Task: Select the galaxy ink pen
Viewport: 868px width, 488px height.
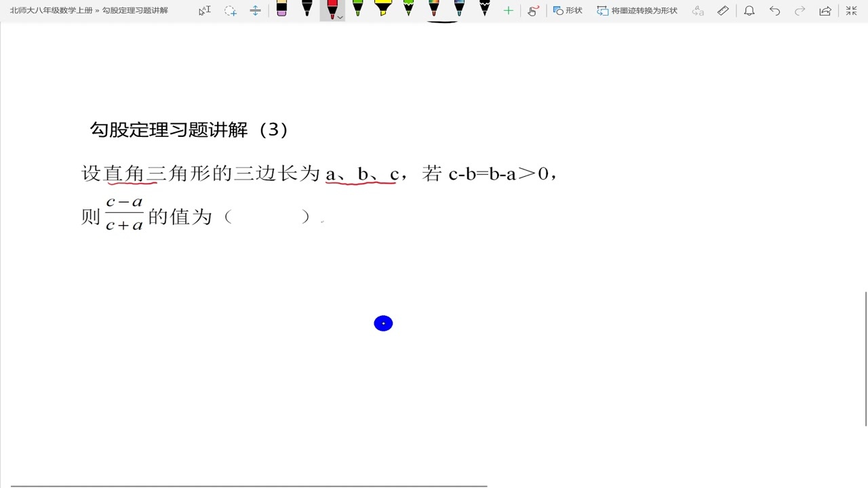Action: [x=459, y=9]
